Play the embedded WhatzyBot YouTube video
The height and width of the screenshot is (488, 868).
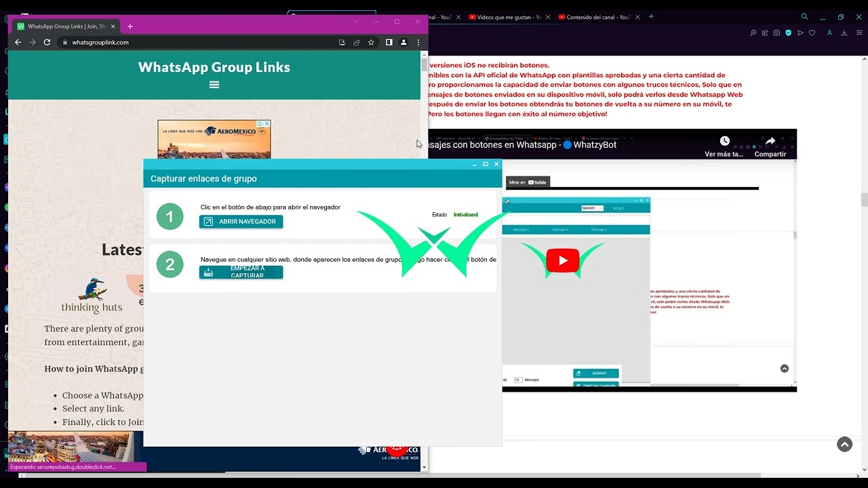click(x=563, y=261)
